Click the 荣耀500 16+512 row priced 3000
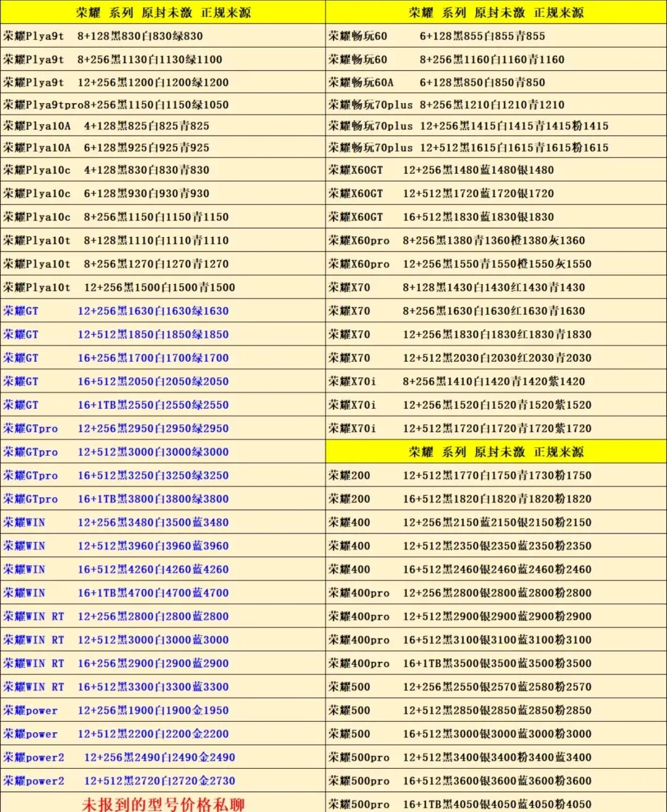This screenshot has height=812, width=667. click(496, 733)
